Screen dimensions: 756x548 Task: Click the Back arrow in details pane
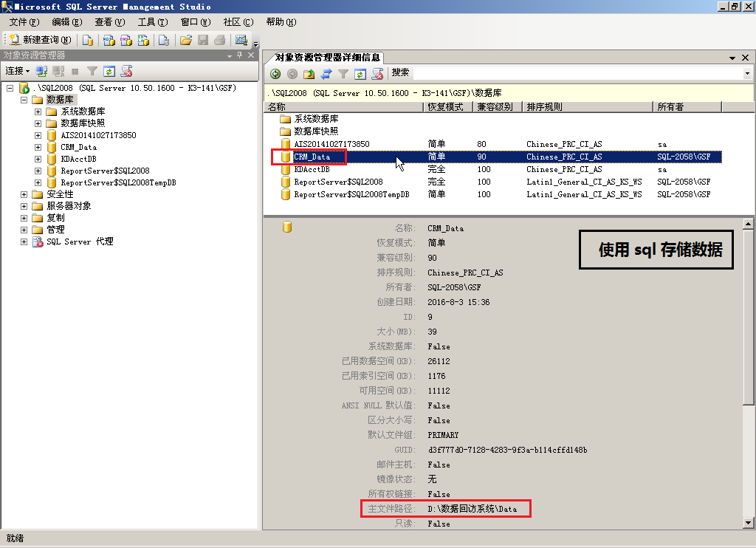point(275,73)
